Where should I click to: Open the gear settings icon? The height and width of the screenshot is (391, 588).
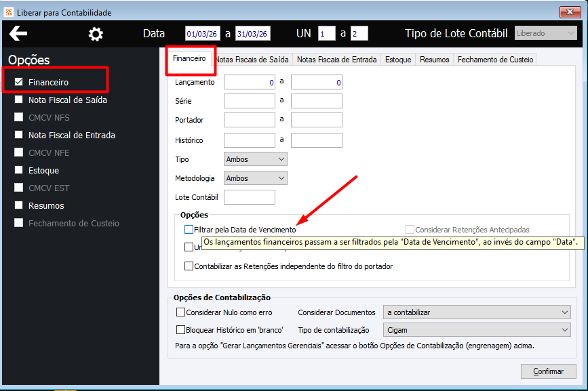[x=96, y=34]
